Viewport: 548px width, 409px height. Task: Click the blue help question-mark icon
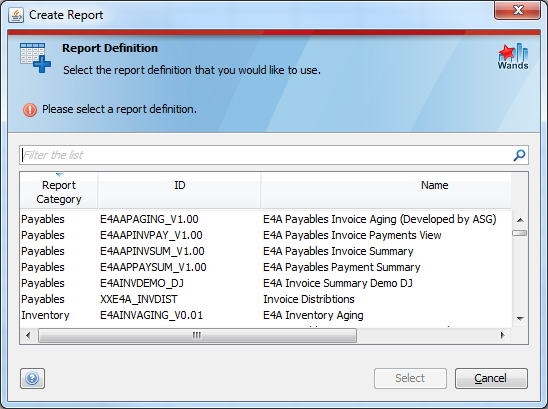click(32, 378)
